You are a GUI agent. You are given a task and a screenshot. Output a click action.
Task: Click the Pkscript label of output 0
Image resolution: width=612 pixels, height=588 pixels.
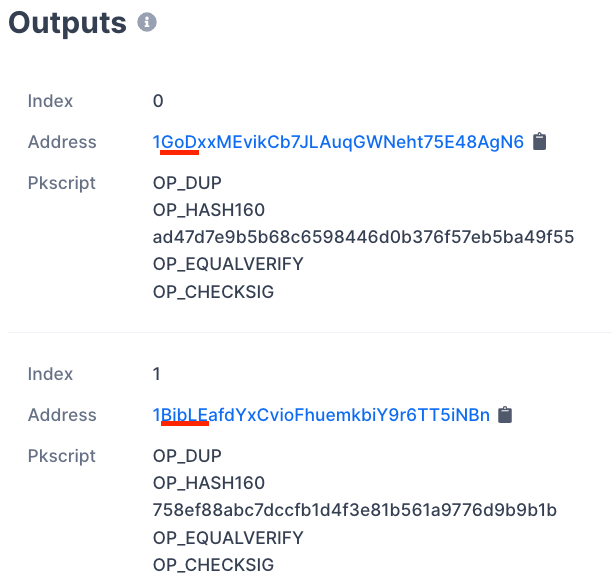click(x=62, y=183)
